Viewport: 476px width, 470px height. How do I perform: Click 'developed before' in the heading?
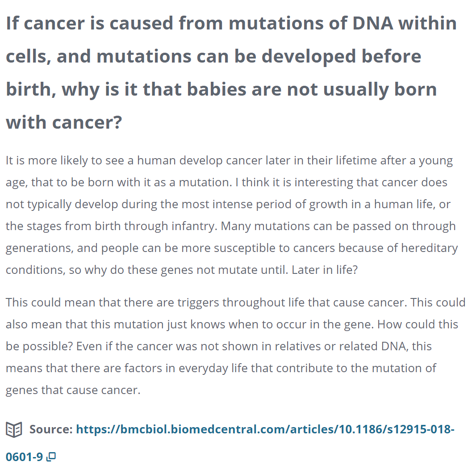pos(341,56)
